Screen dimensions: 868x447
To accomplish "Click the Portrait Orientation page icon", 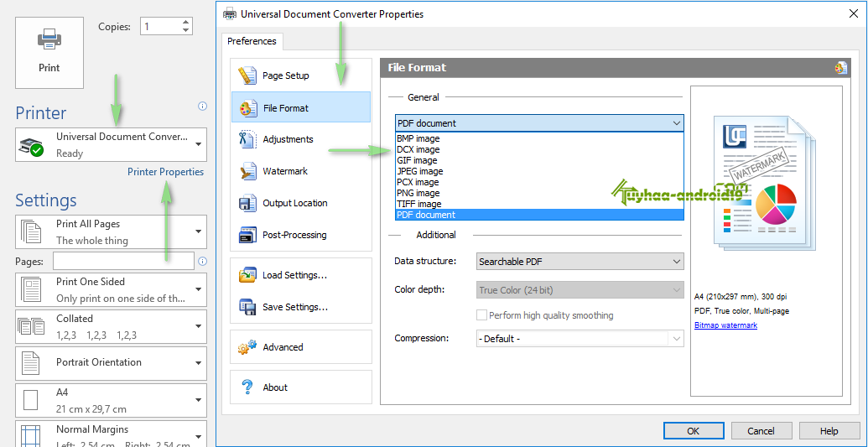I will point(31,363).
